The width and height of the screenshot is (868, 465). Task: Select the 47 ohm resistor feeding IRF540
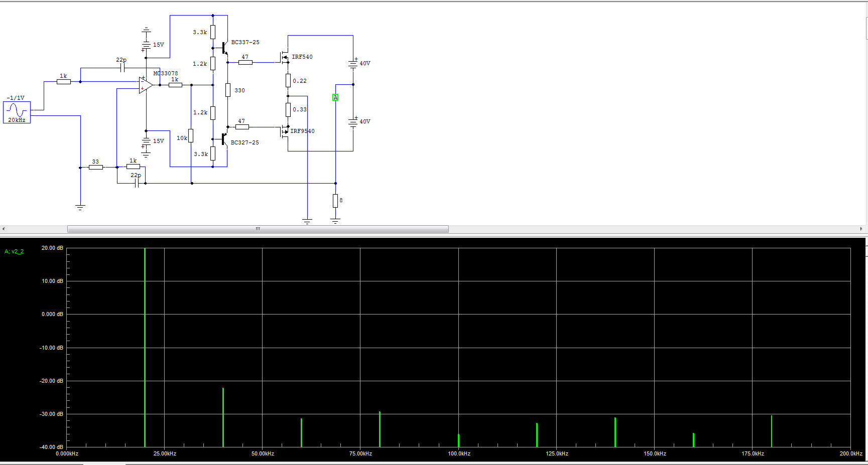(x=245, y=62)
